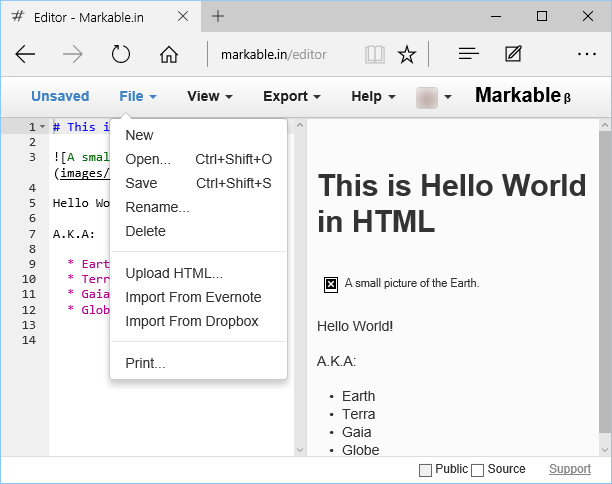Open the Hub lines icon
Image resolution: width=612 pixels, height=484 pixels.
[468, 54]
